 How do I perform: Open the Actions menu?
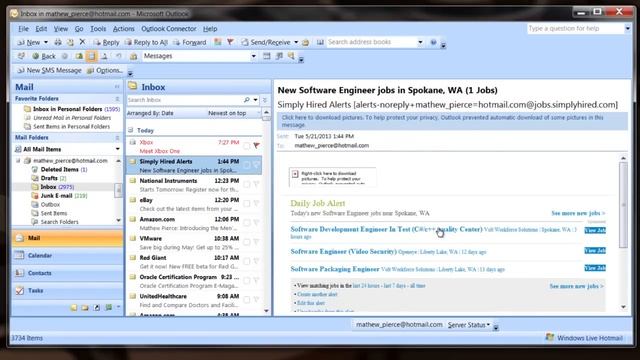123,29
